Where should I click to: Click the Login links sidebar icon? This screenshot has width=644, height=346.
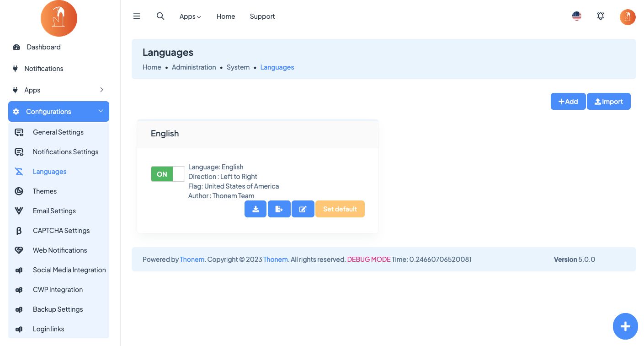(x=19, y=329)
